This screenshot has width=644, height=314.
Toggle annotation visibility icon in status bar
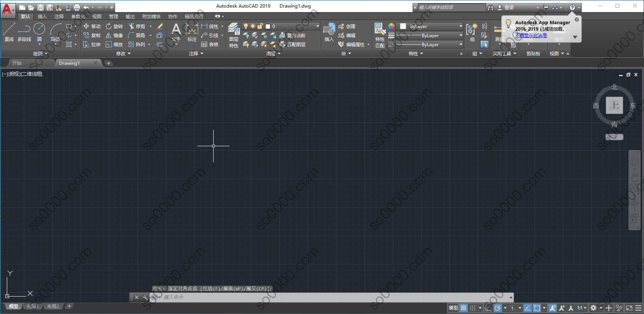553,308
